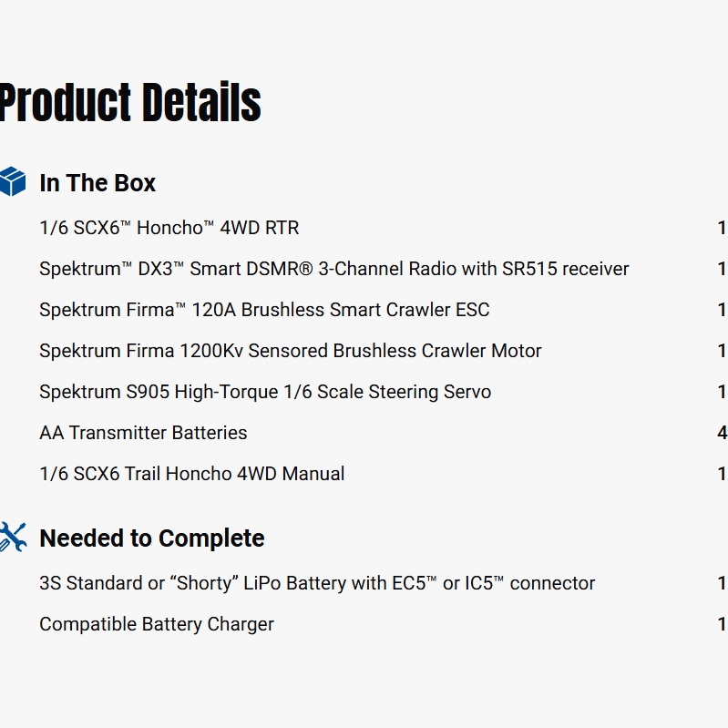Screen dimensions: 728x728
Task: Click the quantity beside the Trail Honcho Manual
Action: coord(722,474)
